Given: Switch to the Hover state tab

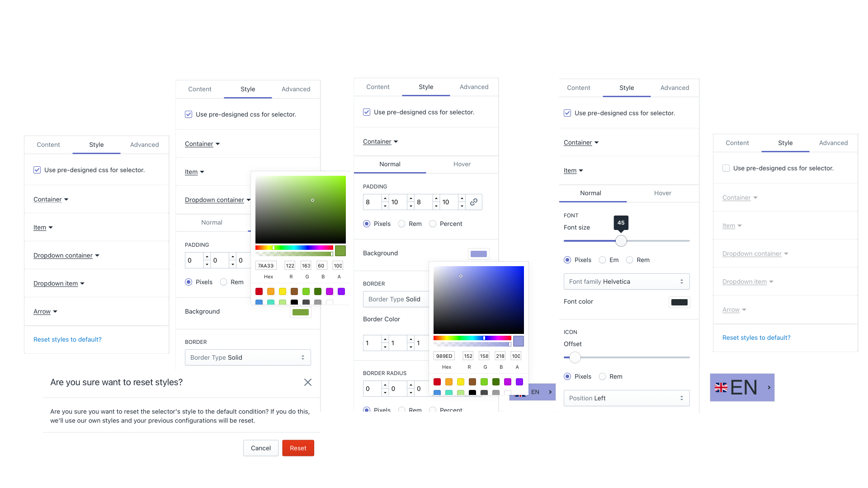Looking at the screenshot, I should click(x=462, y=164).
